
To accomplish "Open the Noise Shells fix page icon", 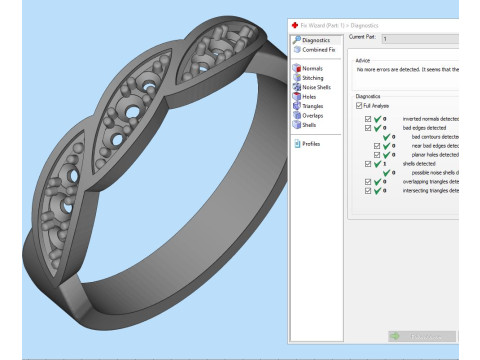I will point(296,87).
